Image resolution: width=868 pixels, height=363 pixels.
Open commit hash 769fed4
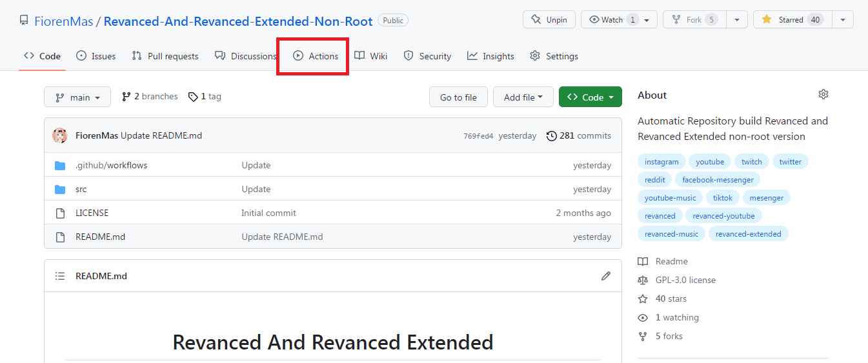click(x=478, y=136)
